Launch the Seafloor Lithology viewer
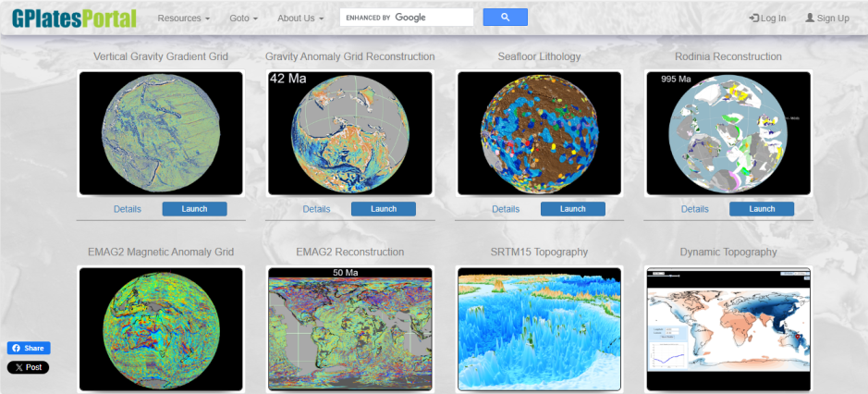Viewport: 868px width, 394px height. 572,209
